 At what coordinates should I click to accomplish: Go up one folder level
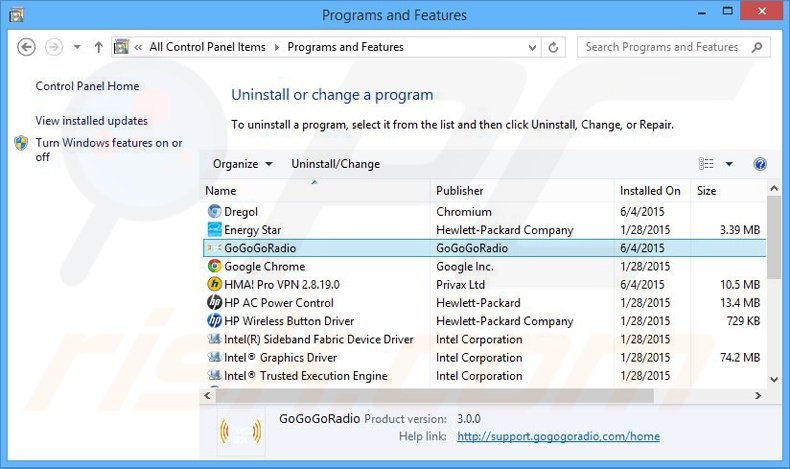point(98,47)
